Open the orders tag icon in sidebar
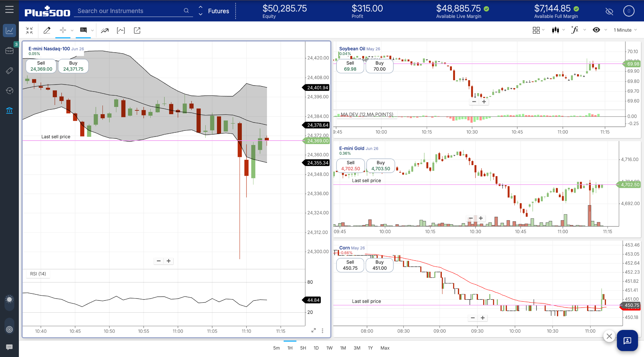Image resolution: width=644 pixels, height=357 pixels. tap(9, 70)
